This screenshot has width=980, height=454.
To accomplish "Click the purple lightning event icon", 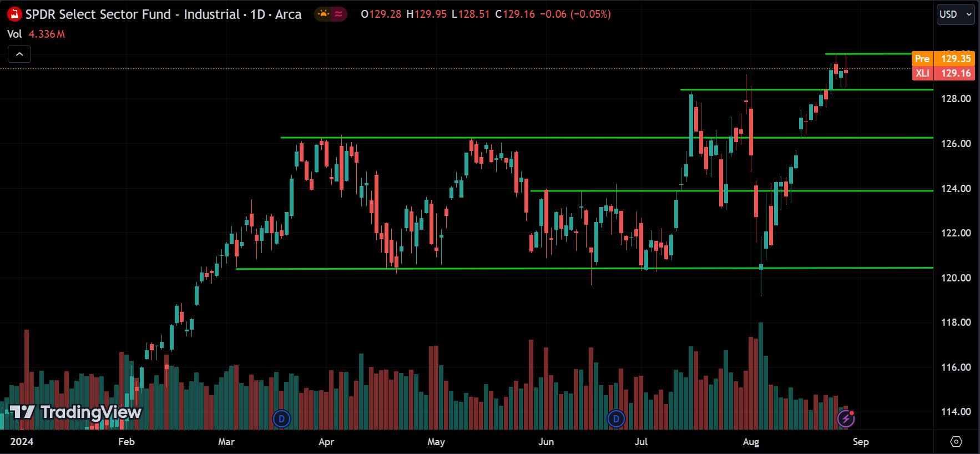I will pos(846,418).
